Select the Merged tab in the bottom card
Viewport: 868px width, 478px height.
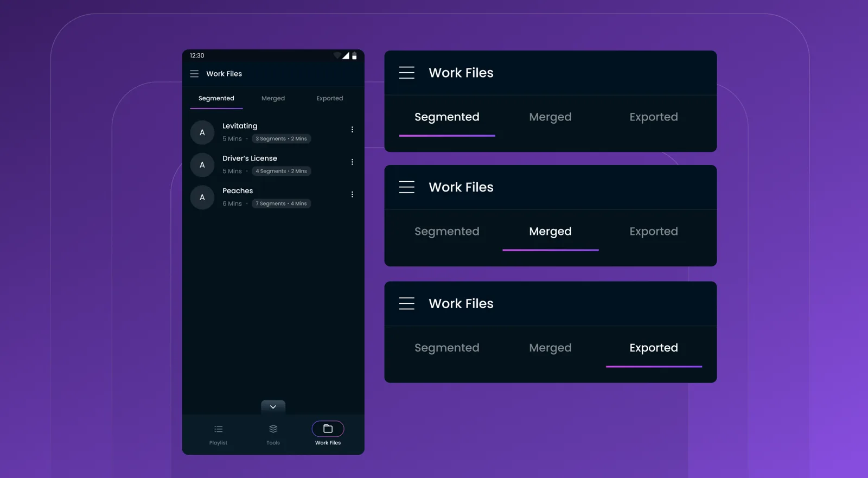tap(550, 348)
